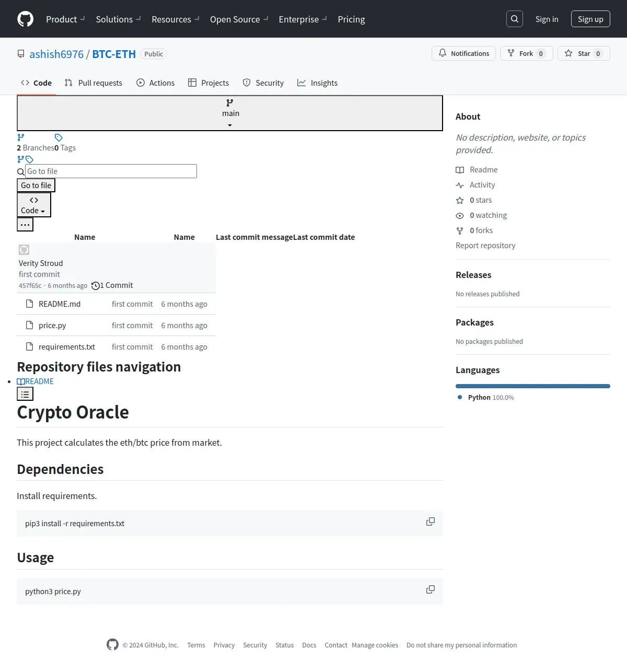Click the footer GitHub logo

pyautogui.click(x=112, y=645)
